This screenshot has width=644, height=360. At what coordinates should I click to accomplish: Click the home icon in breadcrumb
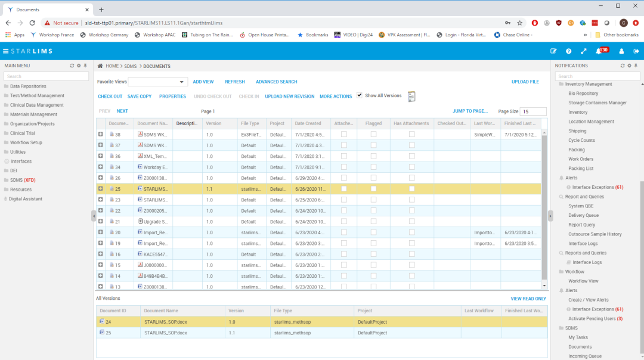point(100,66)
